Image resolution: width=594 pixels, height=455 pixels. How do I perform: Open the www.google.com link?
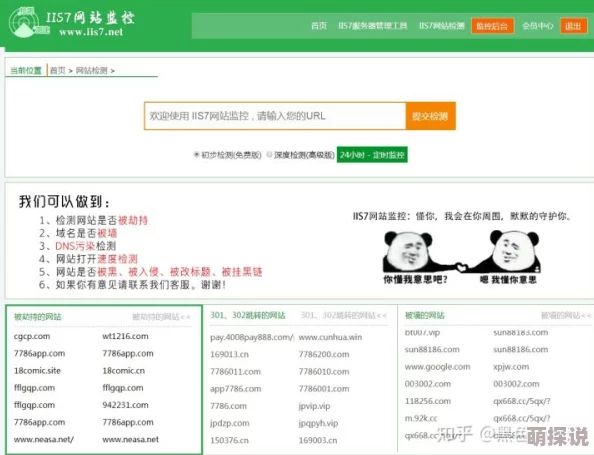coord(438,367)
